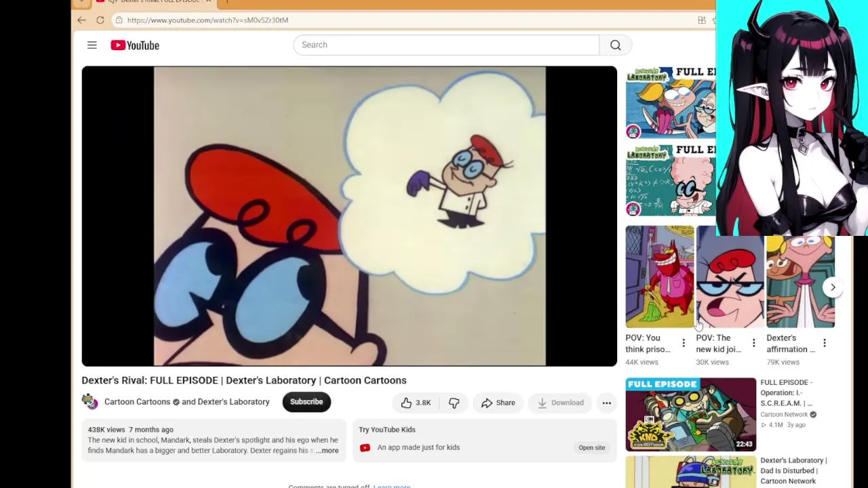This screenshot has width=868, height=488.
Task: Click the YouTube Kids red logo icon
Action: coord(365,447)
